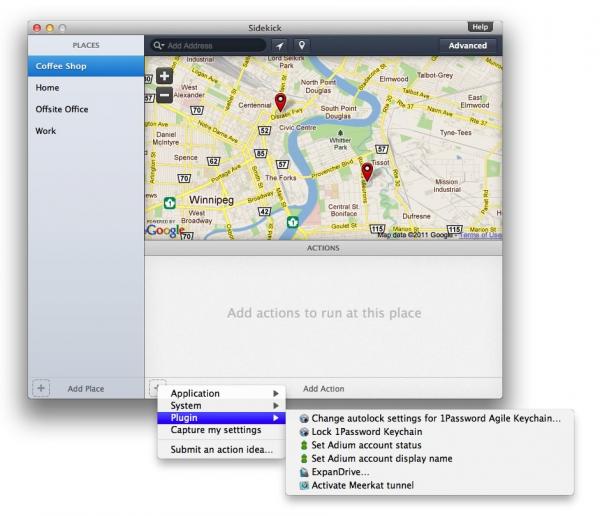The height and width of the screenshot is (516, 600).
Task: Select Coffee Shop in Places list
Action: (x=86, y=66)
